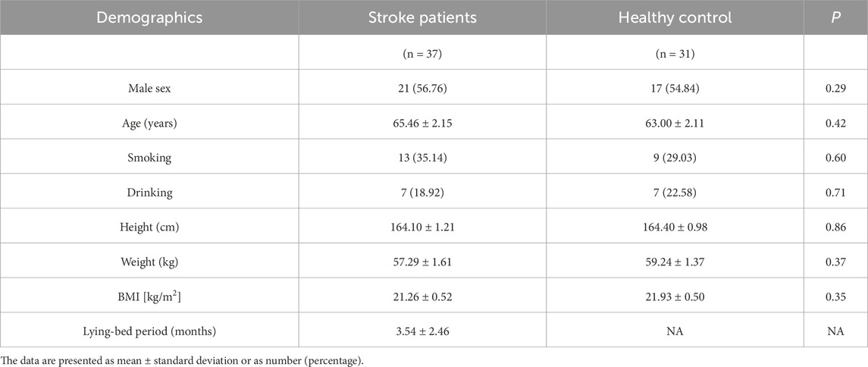Click the Height (cm) row label
The width and height of the screenshot is (868, 367).
(149, 227)
